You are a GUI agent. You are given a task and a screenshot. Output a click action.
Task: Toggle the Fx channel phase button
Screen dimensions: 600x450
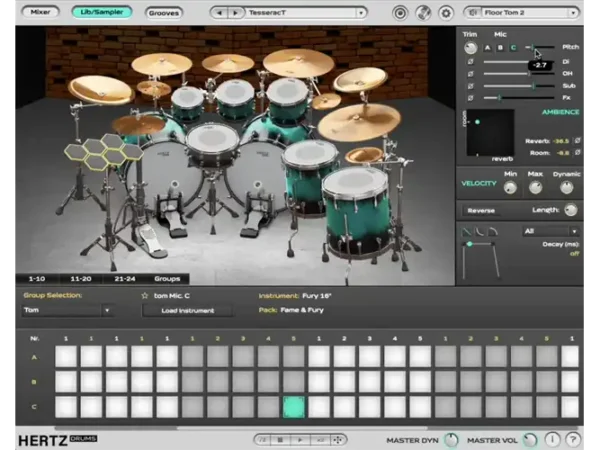tap(470, 98)
